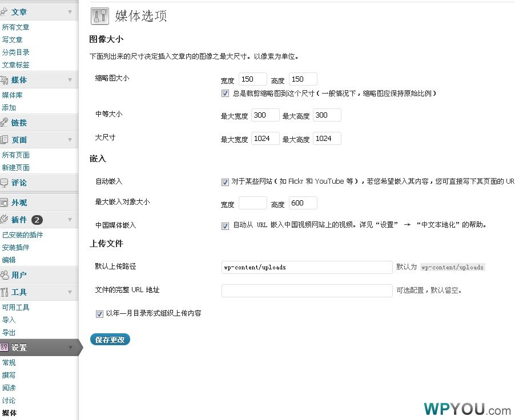
Task: Open 媒体 settings link at sidebar bottom
Action: click(x=9, y=413)
